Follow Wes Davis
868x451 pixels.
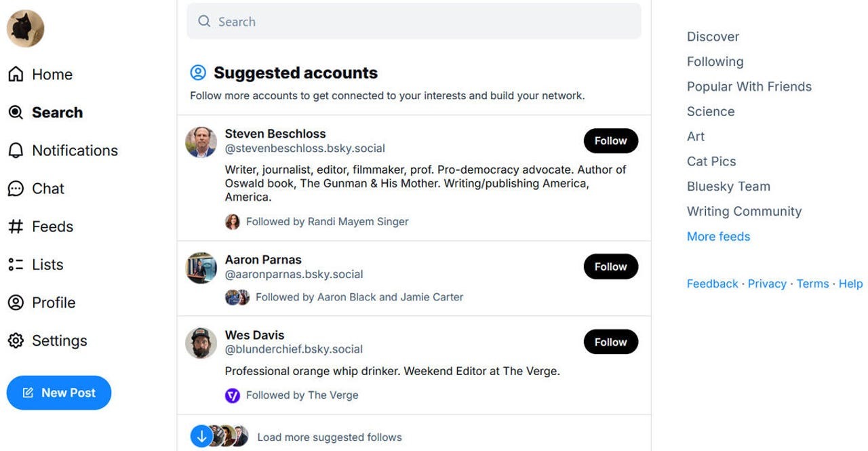[610, 342]
